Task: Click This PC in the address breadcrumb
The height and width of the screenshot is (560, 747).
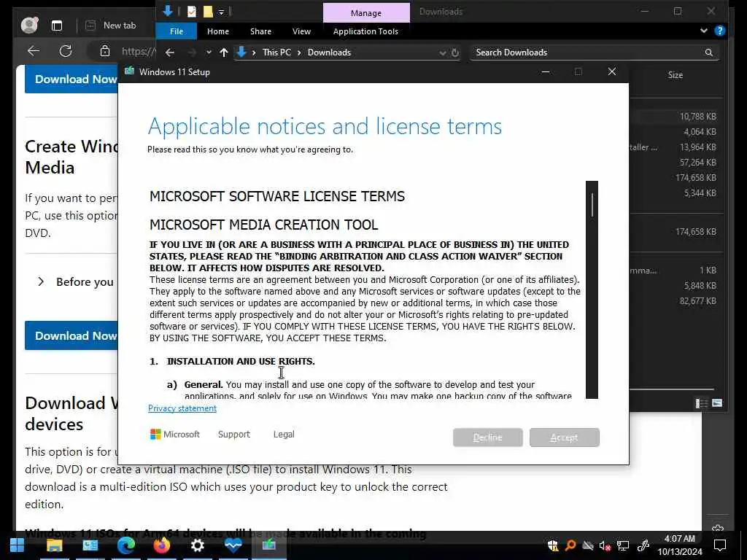Action: point(276,52)
